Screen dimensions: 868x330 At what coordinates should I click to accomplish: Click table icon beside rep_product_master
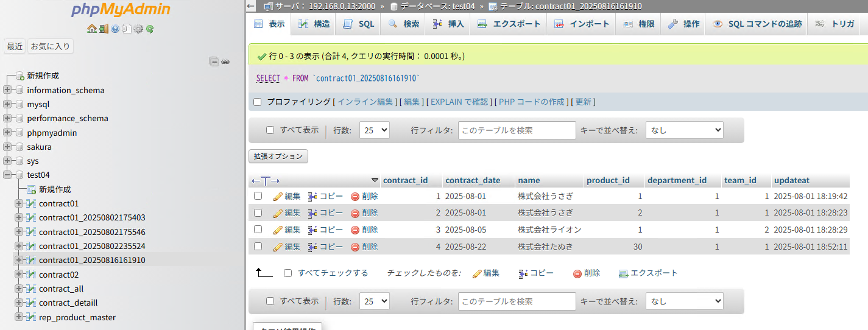(32, 317)
